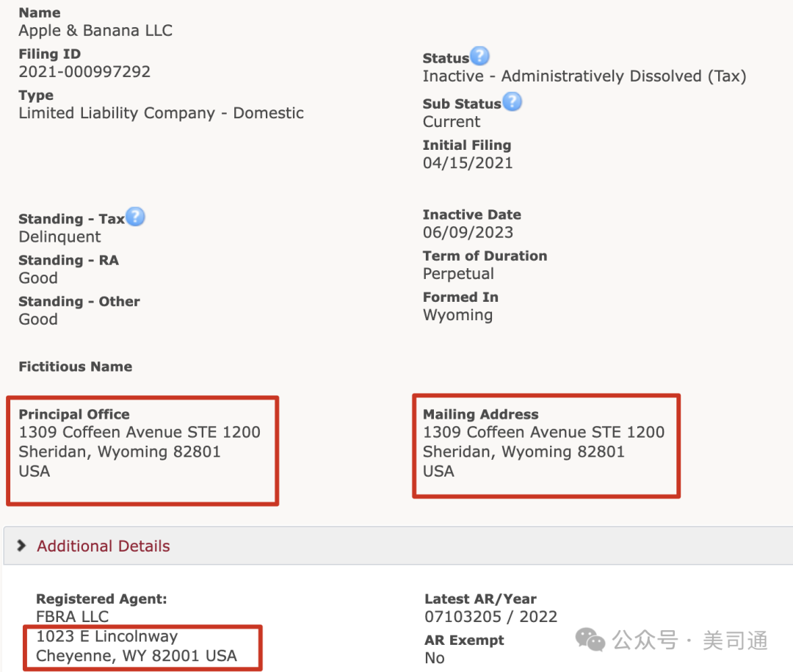793x672 pixels.
Task: Expand the Additional Details arrow
Action: [22, 546]
